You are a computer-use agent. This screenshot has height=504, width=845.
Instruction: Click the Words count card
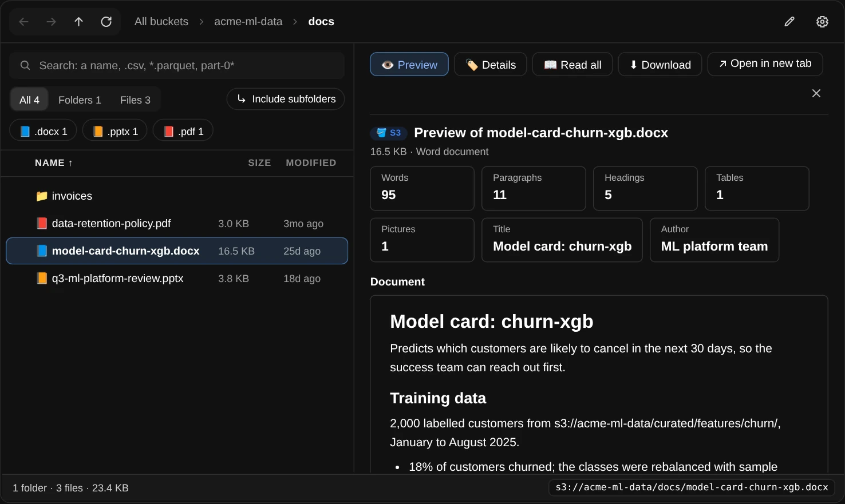tap(422, 189)
